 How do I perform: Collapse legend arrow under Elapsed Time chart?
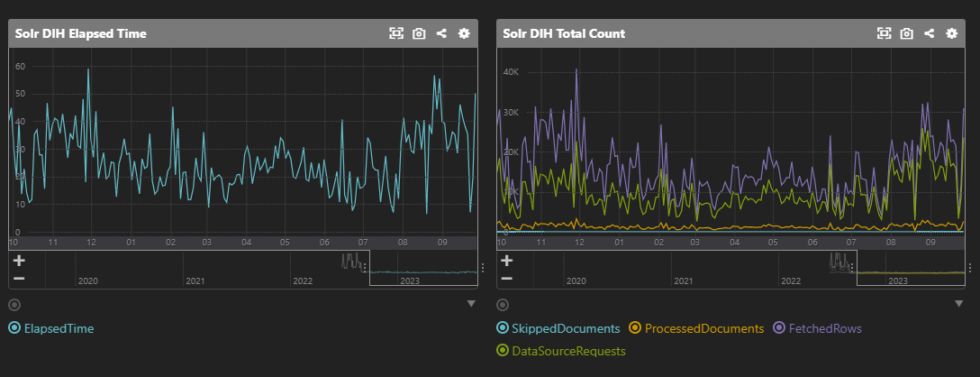pyautogui.click(x=470, y=304)
